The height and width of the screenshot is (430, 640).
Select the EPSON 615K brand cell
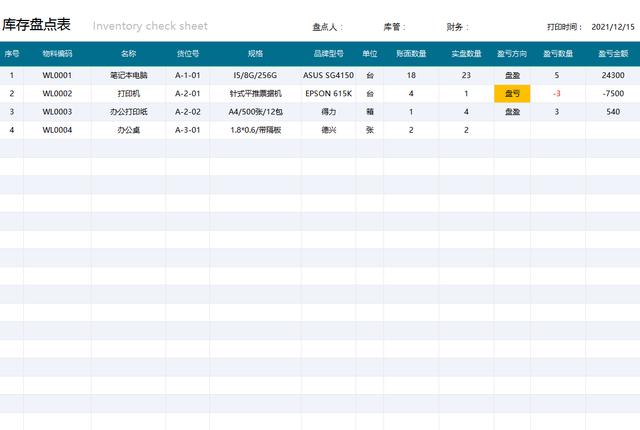click(x=328, y=93)
